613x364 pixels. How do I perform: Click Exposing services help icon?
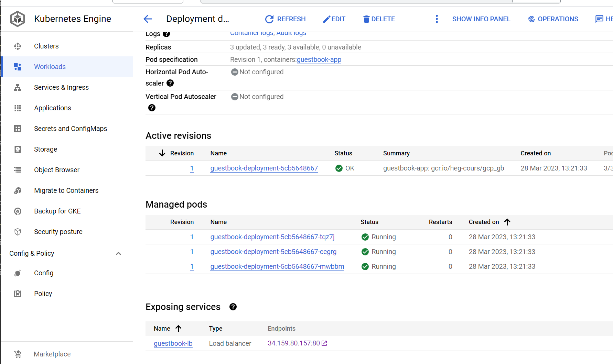pos(233,307)
